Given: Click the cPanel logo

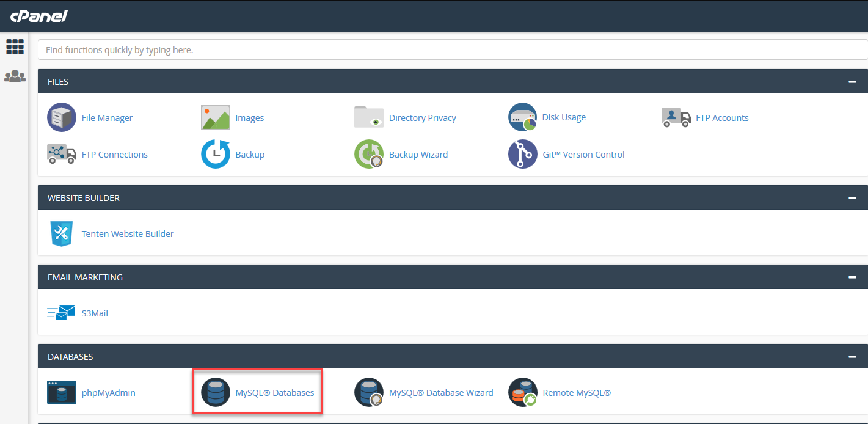Looking at the screenshot, I should pyautogui.click(x=38, y=16).
